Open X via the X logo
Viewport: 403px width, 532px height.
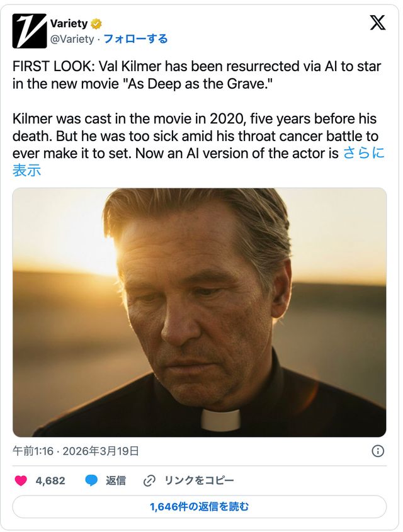coord(377,23)
